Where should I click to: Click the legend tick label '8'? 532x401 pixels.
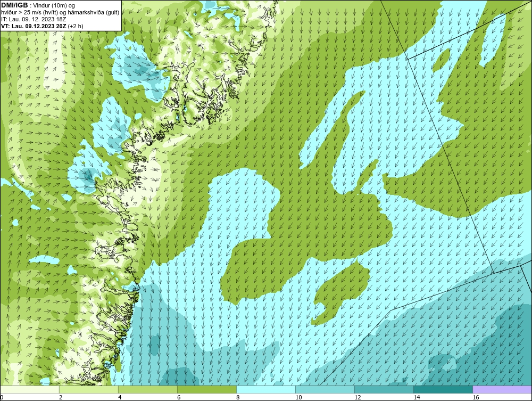238,397
